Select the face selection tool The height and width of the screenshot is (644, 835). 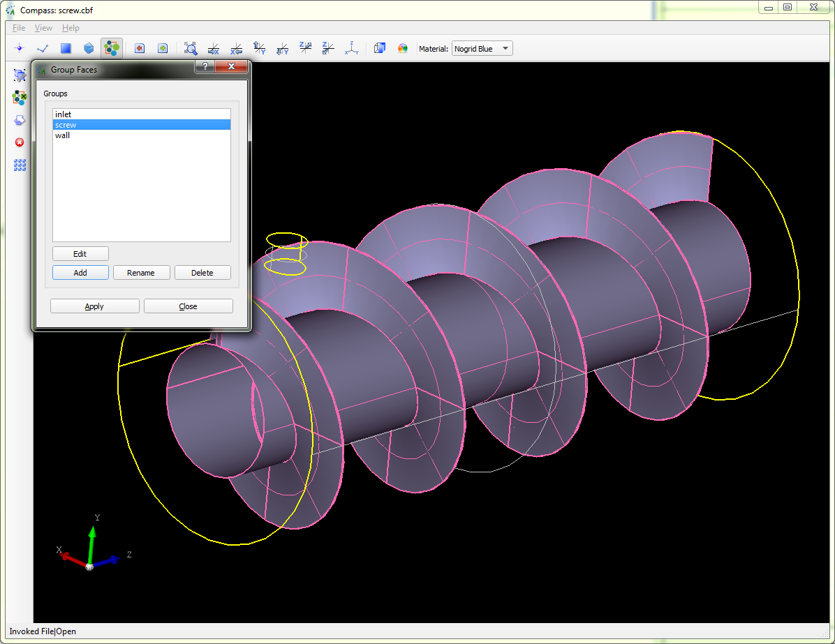tap(65, 48)
